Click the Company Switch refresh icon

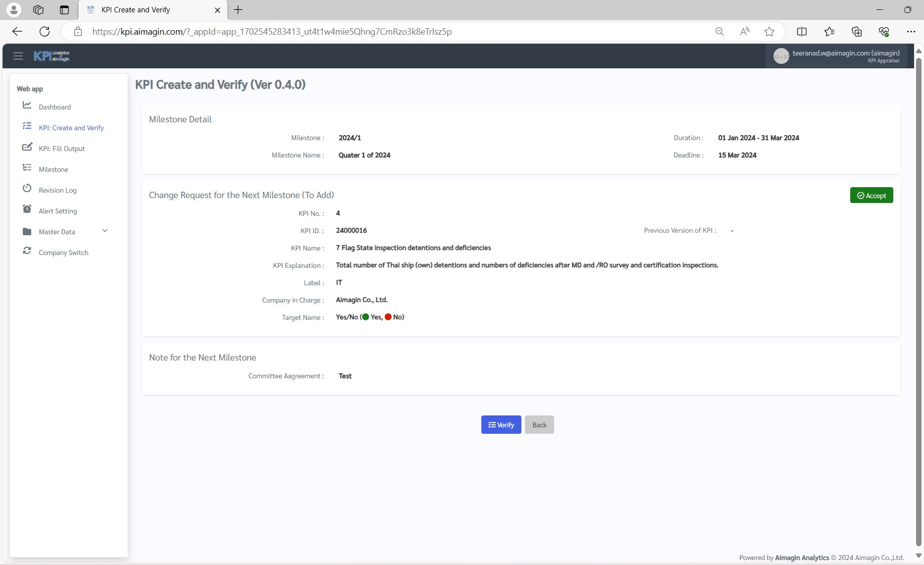27,251
